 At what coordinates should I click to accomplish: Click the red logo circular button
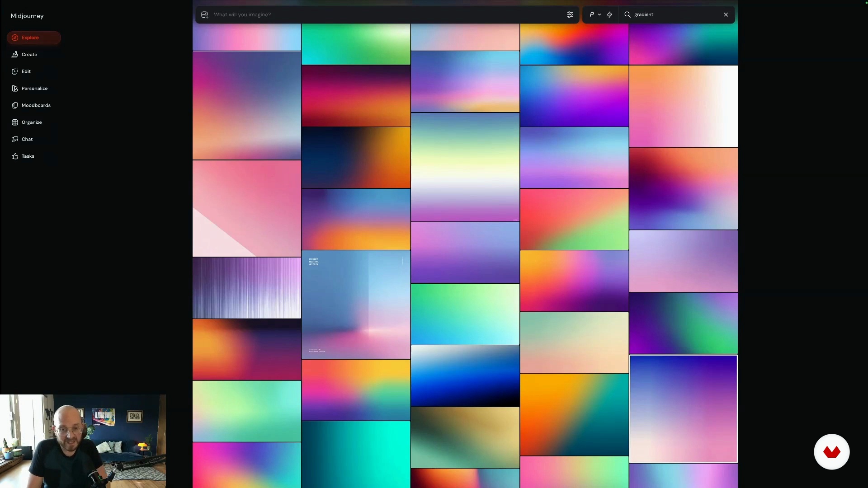(x=831, y=451)
